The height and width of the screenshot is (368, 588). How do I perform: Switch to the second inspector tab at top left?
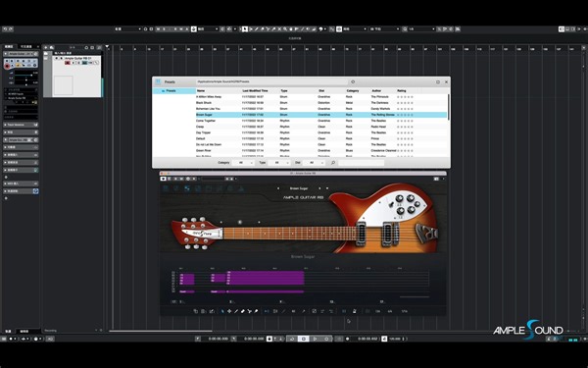[x=25, y=46]
